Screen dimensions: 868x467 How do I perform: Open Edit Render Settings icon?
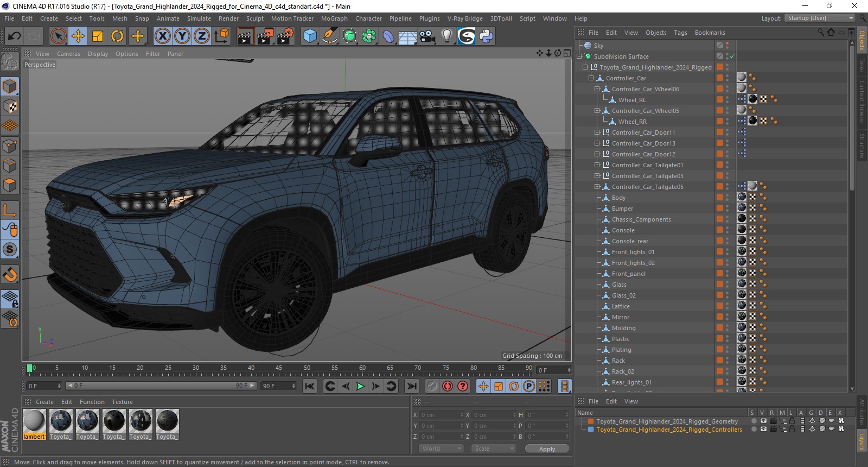point(285,36)
